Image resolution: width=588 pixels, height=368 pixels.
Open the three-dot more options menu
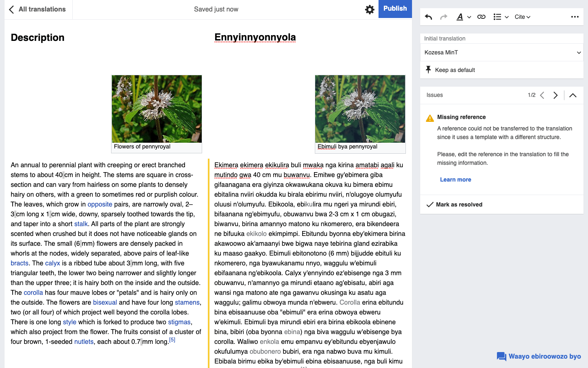[575, 17]
